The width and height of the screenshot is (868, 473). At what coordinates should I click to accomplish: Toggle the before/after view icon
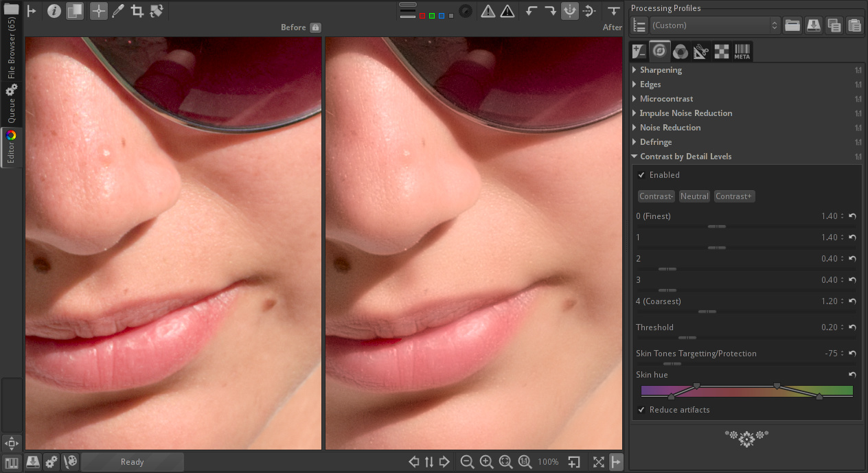(x=74, y=12)
